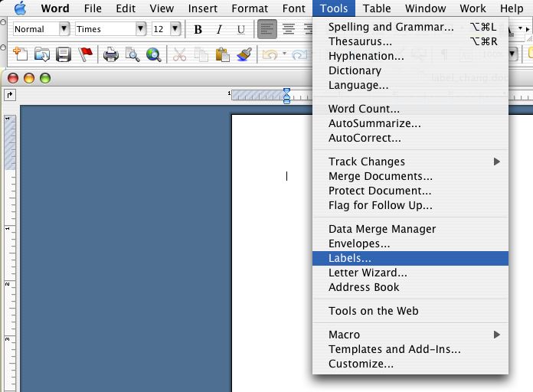Choose Dictionary menu item

pos(410,70)
